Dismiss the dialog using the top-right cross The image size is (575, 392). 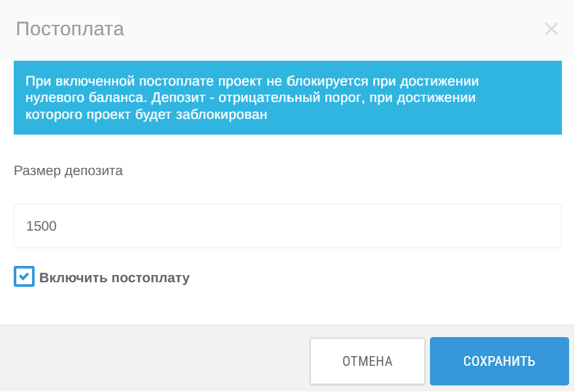551,29
